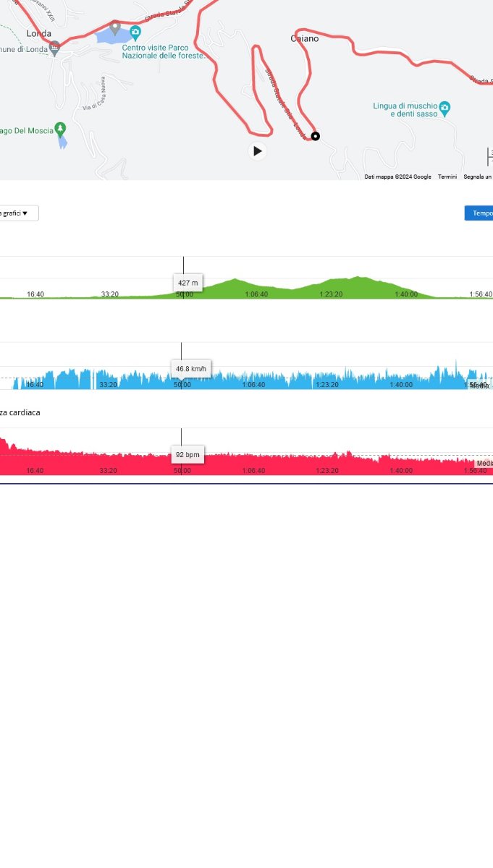The image size is (493, 868).
Task: Click the Caiano place label on map
Action: coord(304,38)
